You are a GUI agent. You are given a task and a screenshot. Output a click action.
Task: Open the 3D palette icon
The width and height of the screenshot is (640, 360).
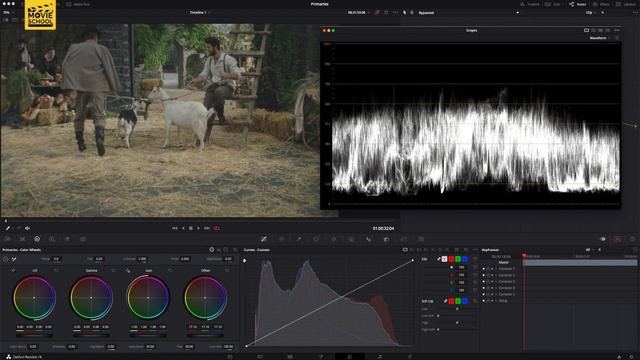pos(421,239)
